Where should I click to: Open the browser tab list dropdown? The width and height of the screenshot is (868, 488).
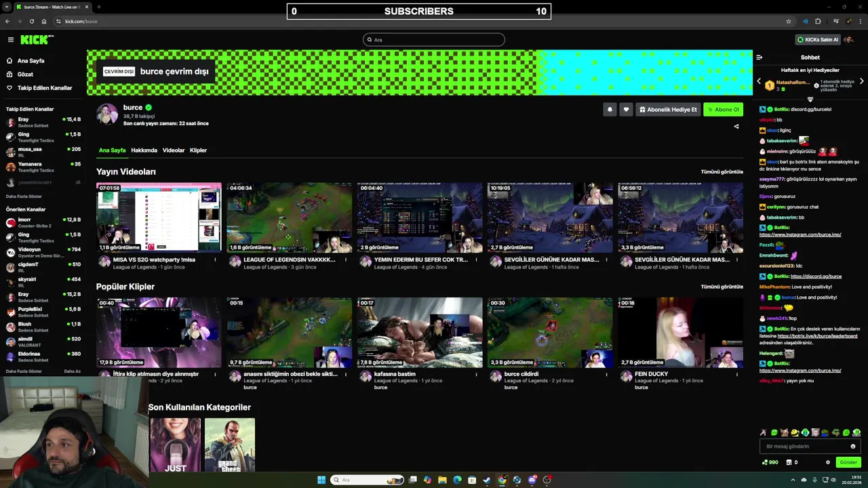[5, 7]
